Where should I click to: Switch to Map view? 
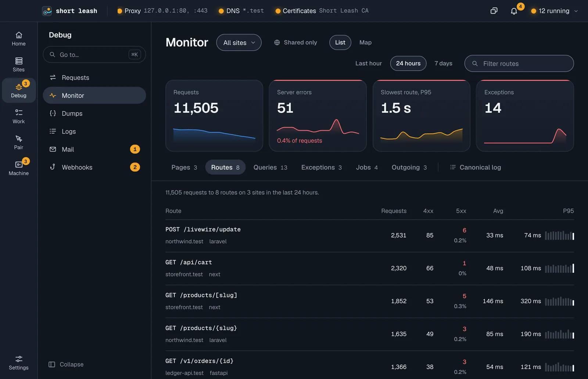365,42
